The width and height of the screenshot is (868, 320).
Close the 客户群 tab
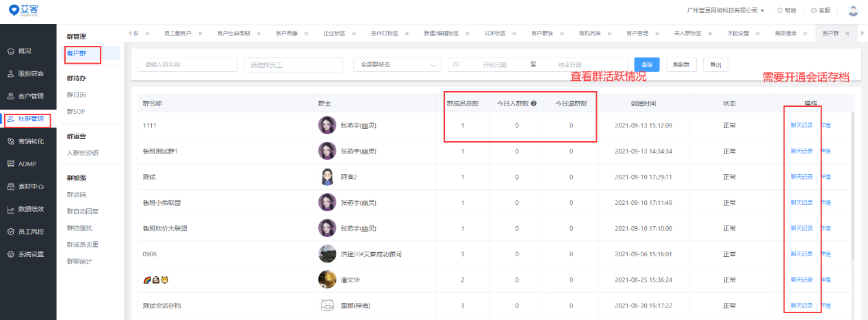tap(847, 34)
